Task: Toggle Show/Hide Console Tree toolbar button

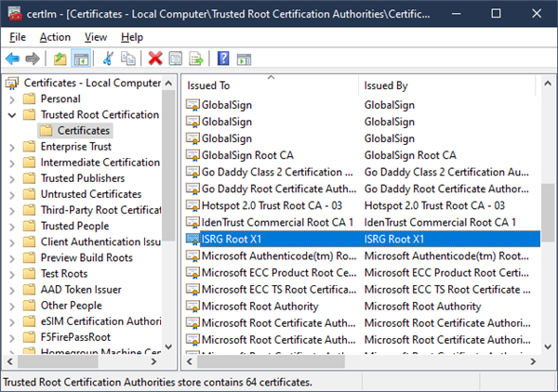Action: (82, 59)
